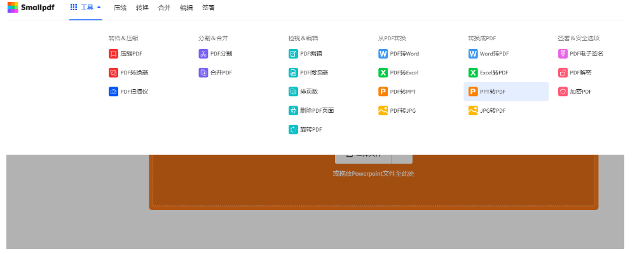The height and width of the screenshot is (254, 644).
Task: Click the Excel转PDF X icon
Action: point(473,73)
